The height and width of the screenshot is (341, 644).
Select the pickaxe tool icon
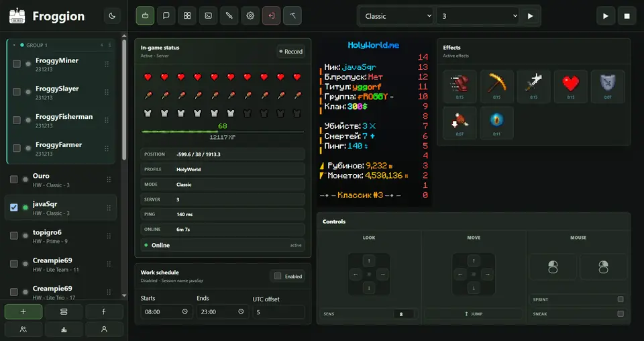[x=292, y=16]
